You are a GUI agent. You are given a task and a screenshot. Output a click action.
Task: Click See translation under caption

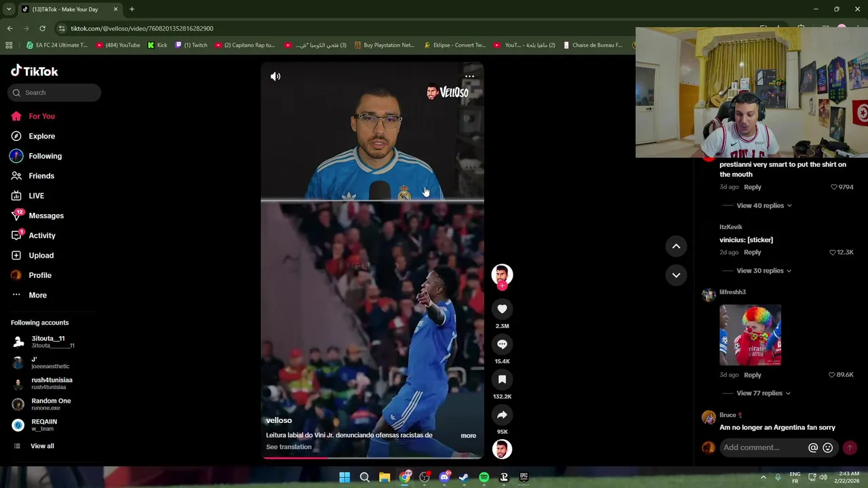click(289, 447)
